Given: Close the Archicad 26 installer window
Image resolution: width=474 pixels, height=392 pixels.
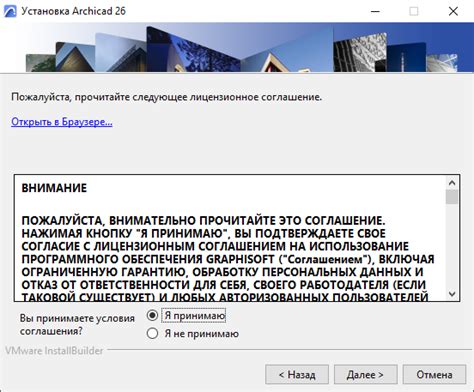Looking at the screenshot, I should tap(453, 11).
